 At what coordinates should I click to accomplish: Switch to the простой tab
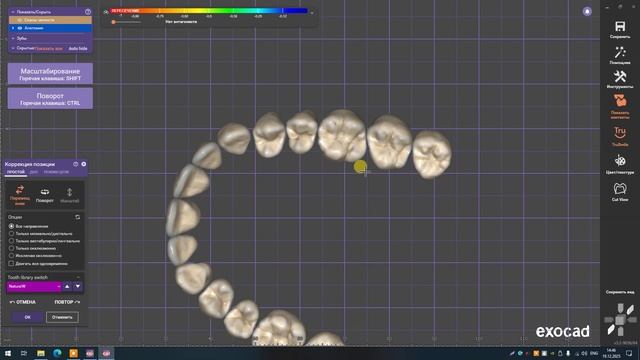[x=16, y=172]
